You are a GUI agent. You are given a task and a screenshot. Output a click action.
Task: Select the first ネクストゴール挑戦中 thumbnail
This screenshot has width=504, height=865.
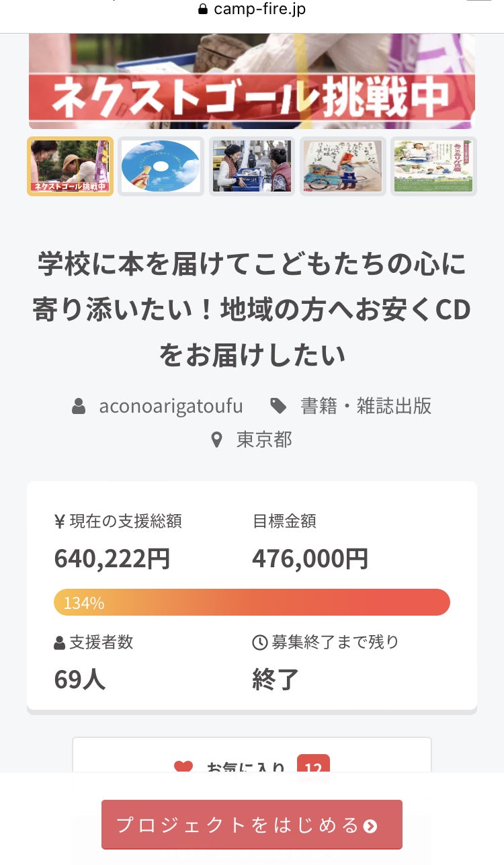pyautogui.click(x=70, y=167)
